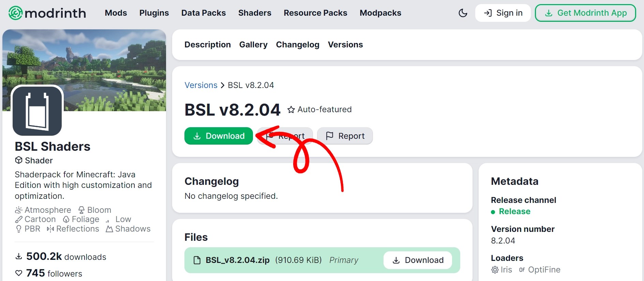The image size is (644, 281).
Task: Click the green Download button
Action: (x=219, y=136)
